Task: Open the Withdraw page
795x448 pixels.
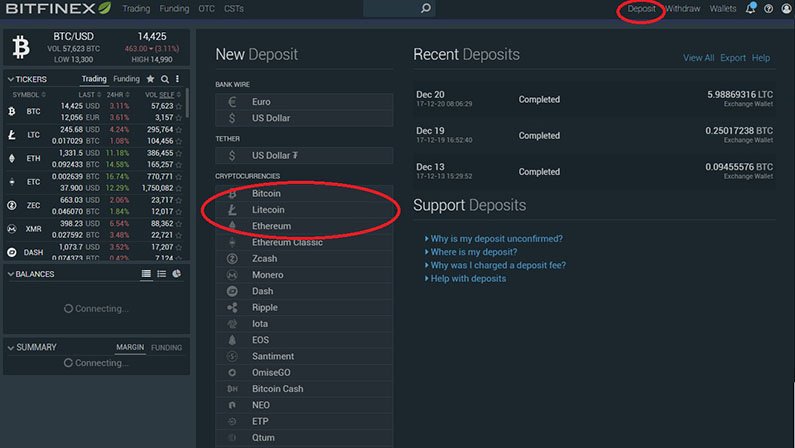Action: pos(682,9)
